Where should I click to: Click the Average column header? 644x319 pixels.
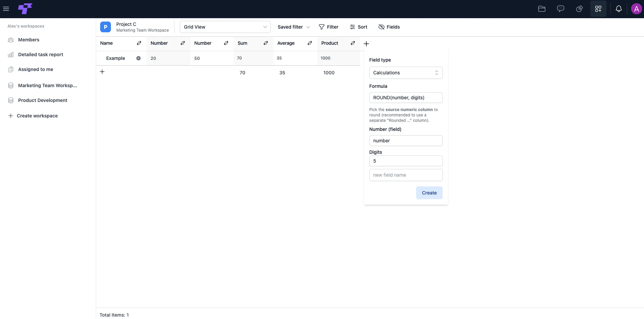(286, 43)
